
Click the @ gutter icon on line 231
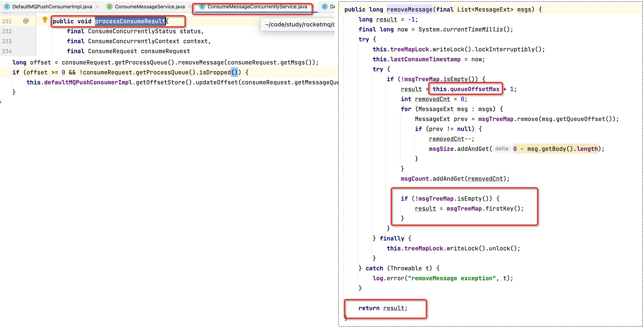[x=26, y=21]
